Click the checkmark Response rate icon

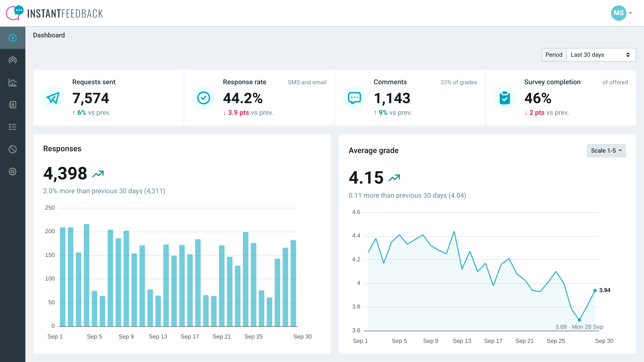203,98
